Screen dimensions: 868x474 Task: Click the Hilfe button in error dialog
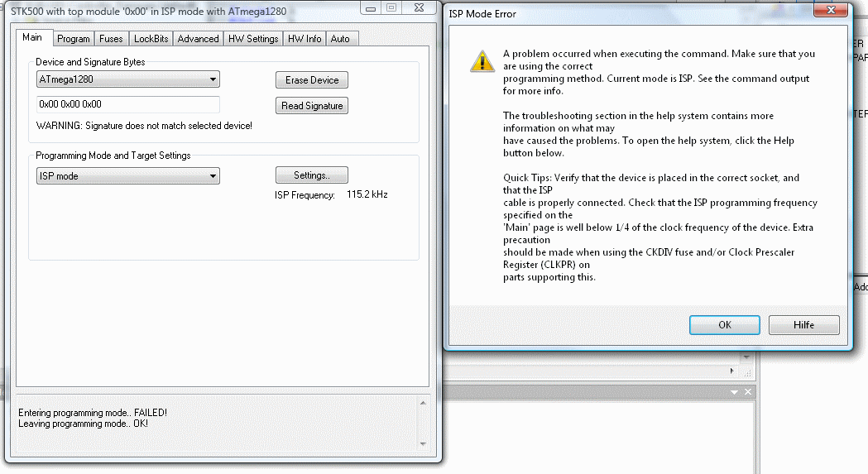tap(803, 325)
